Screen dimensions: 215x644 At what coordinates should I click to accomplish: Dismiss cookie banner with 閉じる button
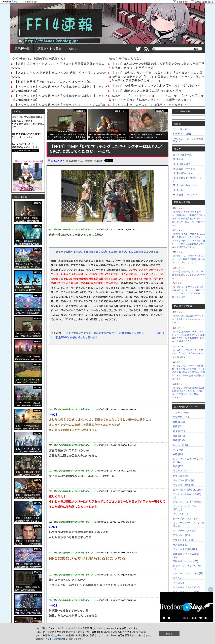click(169, 634)
